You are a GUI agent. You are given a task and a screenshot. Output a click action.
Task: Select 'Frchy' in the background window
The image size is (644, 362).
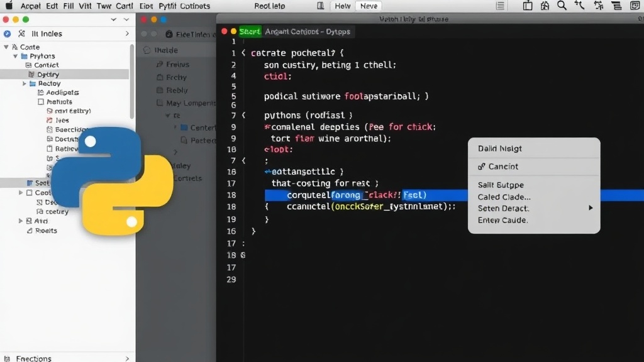176,77
